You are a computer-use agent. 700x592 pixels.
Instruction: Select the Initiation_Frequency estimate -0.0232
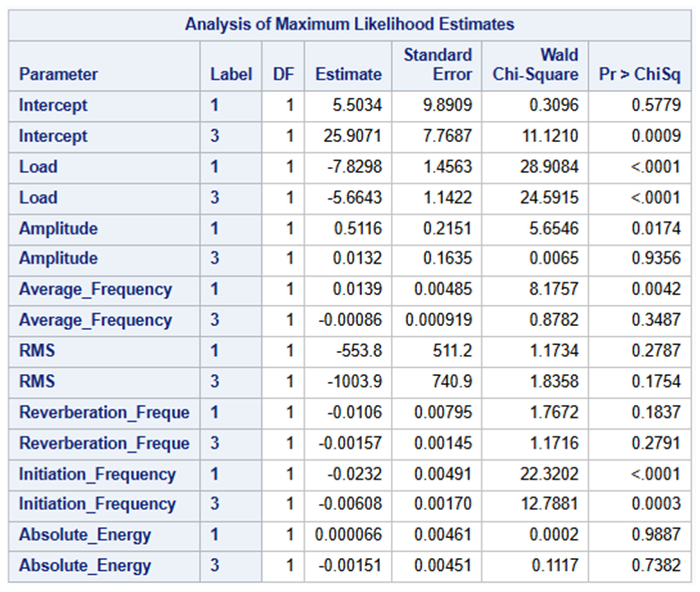pyautogui.click(x=355, y=474)
